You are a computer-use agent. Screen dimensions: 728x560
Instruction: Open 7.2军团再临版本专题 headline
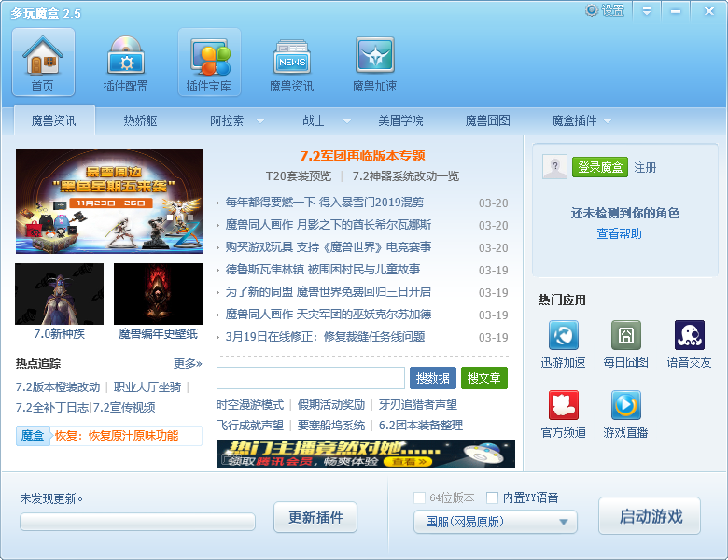click(363, 156)
